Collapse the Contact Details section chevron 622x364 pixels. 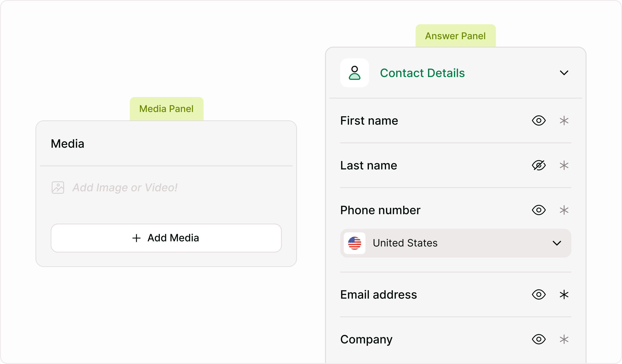pyautogui.click(x=564, y=73)
